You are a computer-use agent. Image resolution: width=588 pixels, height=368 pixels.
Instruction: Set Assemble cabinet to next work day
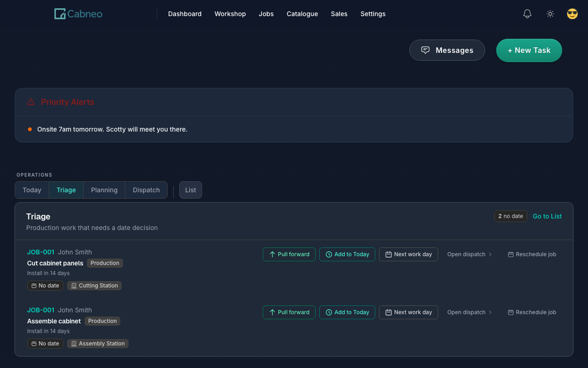(408, 312)
